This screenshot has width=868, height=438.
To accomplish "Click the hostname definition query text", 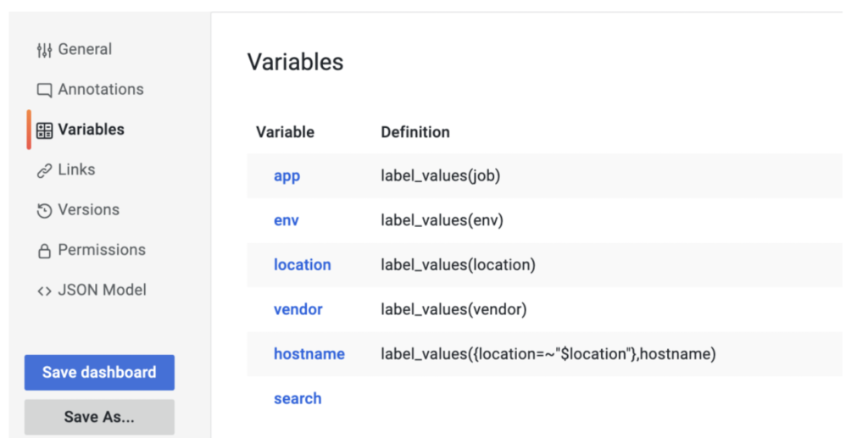I will tap(548, 354).
